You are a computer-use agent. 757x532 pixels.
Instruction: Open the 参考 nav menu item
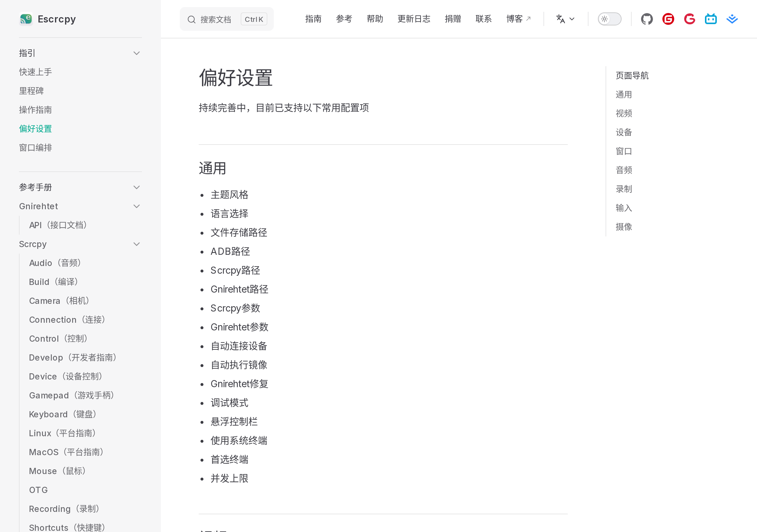(x=344, y=19)
